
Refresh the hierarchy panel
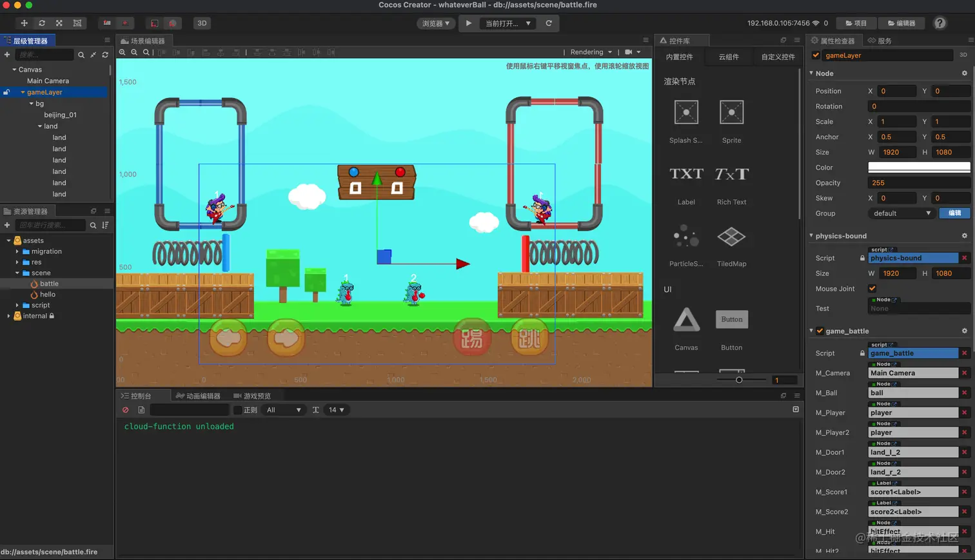tap(105, 55)
